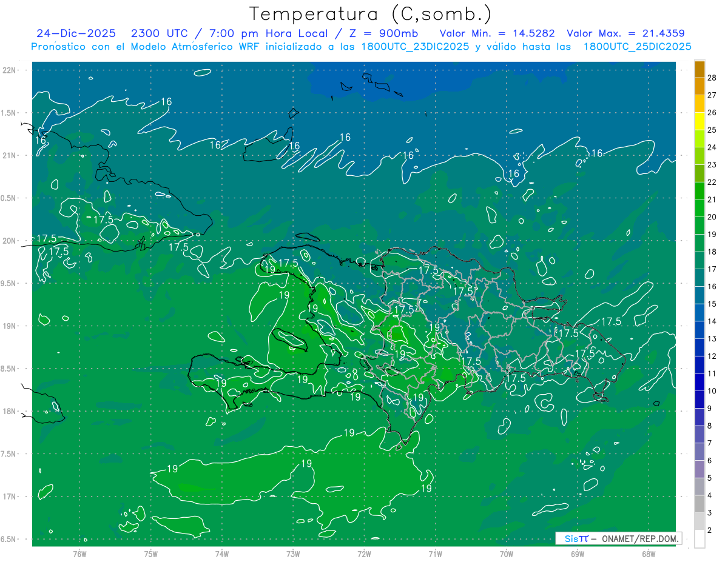This screenshot has width=728, height=562.
Task: Click the title "Temperatura (C,somb.)"
Action: tap(371, 14)
